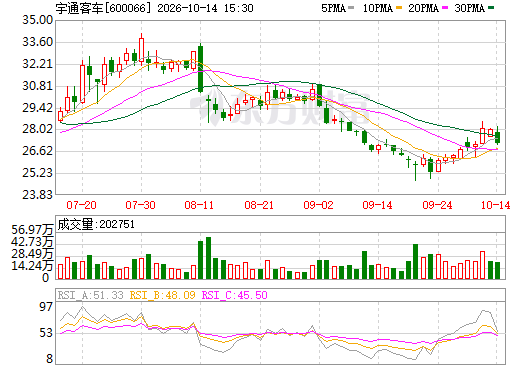Click the tall green candlestick at 08-11
The height and width of the screenshot is (365, 520).
(x=200, y=68)
